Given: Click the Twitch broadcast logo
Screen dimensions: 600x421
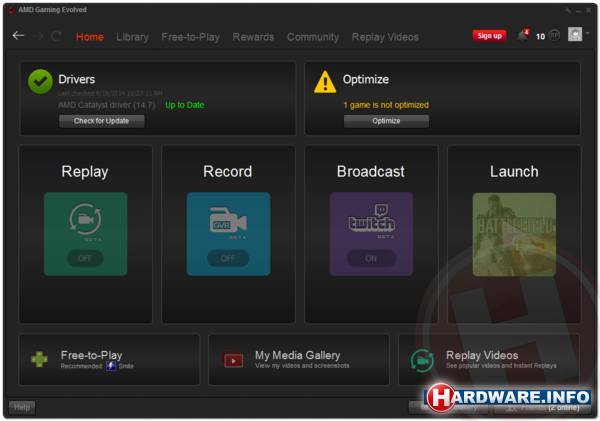Looking at the screenshot, I should click(371, 217).
